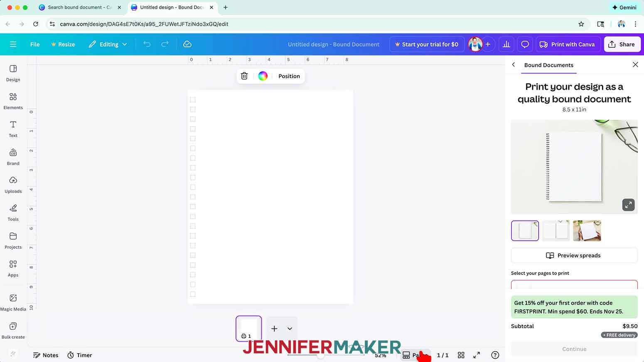Click the user profile avatar
The image size is (644, 362).
(475, 44)
